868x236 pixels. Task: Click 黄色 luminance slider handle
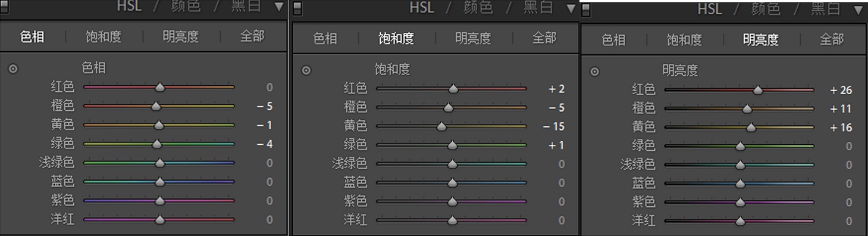(751, 128)
